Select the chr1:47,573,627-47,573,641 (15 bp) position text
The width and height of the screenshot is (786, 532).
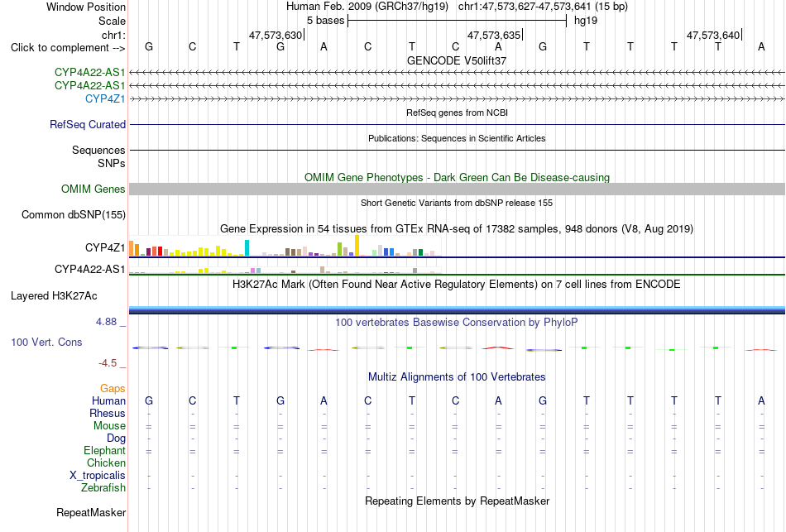(x=543, y=7)
